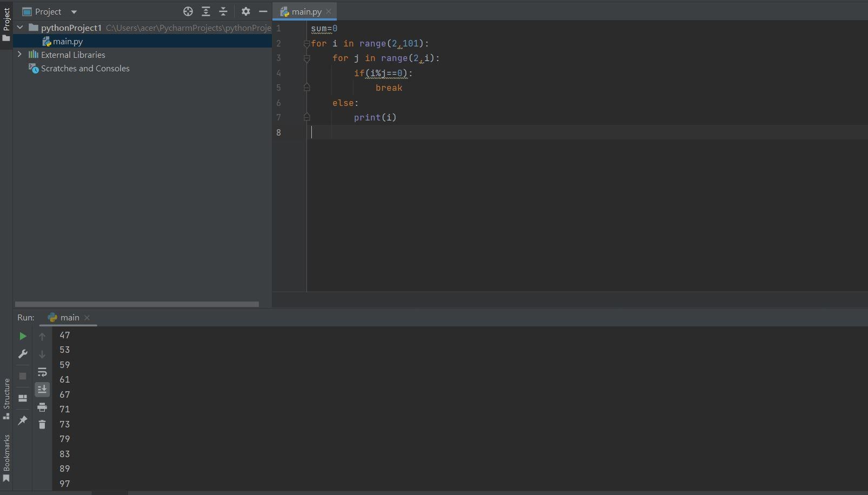Screen dimensions: 868x495
Task: Open Scratches and Consoles item
Action: coord(85,69)
